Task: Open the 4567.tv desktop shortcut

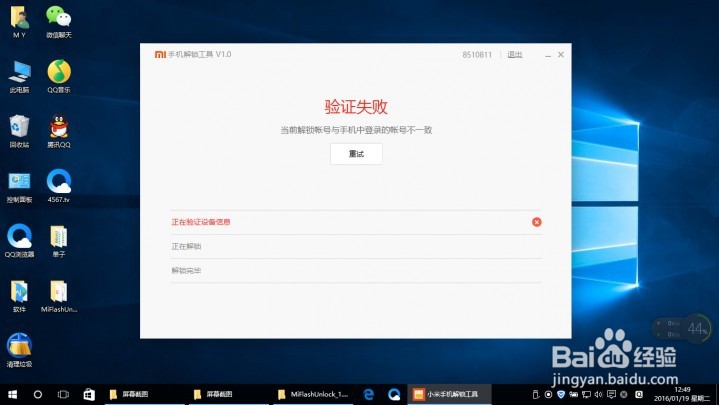Action: pos(59,186)
